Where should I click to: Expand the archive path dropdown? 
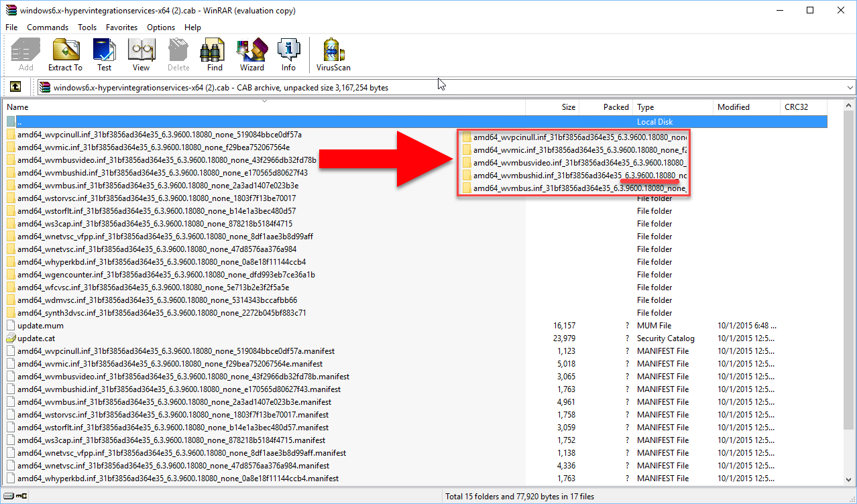point(850,87)
